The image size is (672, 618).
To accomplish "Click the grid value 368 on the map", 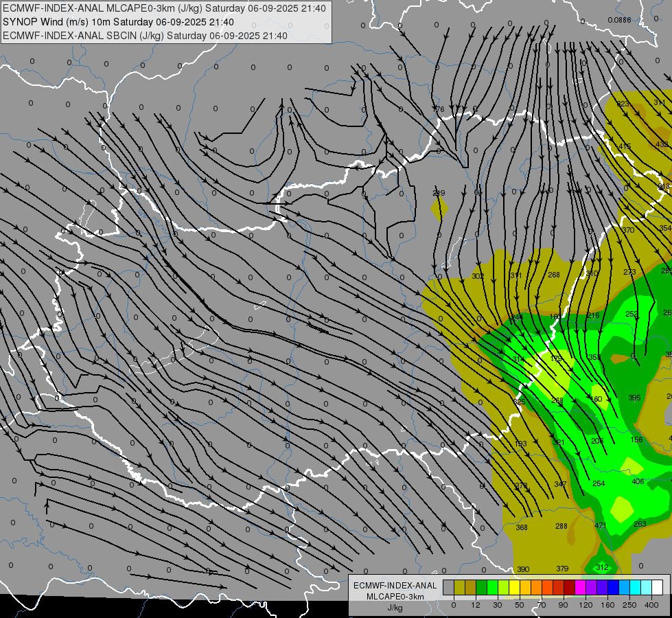I will 522,527.
